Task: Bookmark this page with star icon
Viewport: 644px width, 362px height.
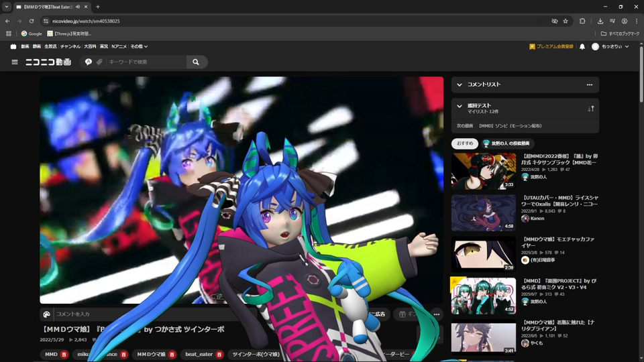Action: pyautogui.click(x=566, y=21)
